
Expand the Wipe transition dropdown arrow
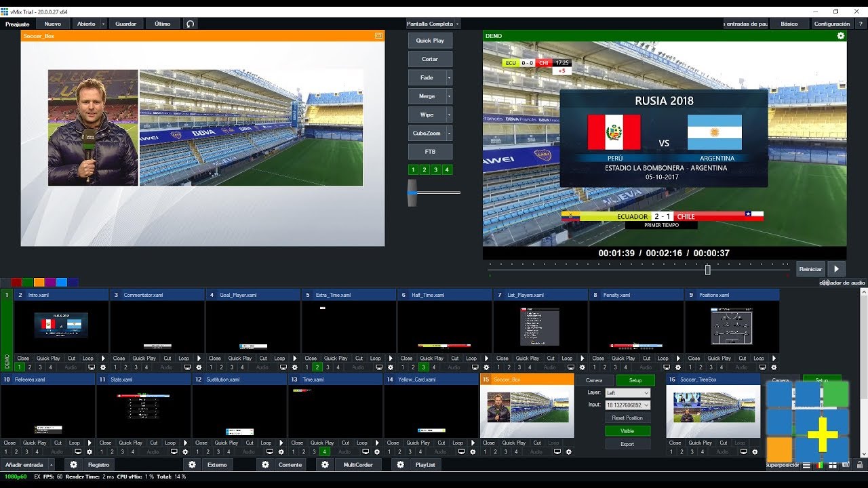(449, 115)
